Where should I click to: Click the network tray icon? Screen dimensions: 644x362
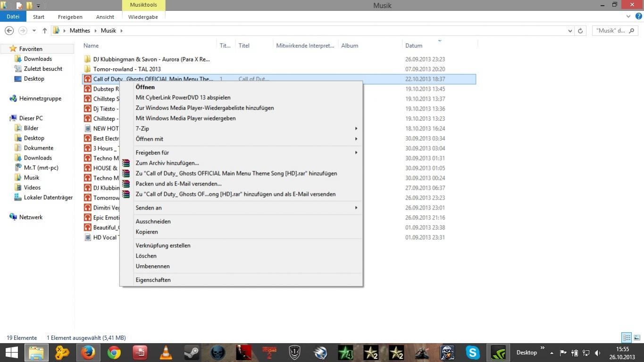(586, 353)
